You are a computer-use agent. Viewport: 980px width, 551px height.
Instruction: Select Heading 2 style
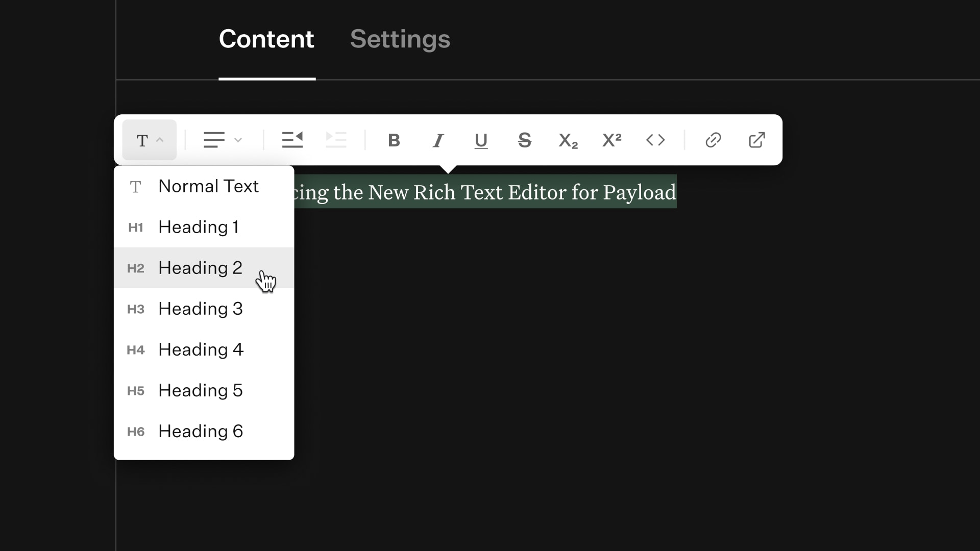click(x=204, y=268)
